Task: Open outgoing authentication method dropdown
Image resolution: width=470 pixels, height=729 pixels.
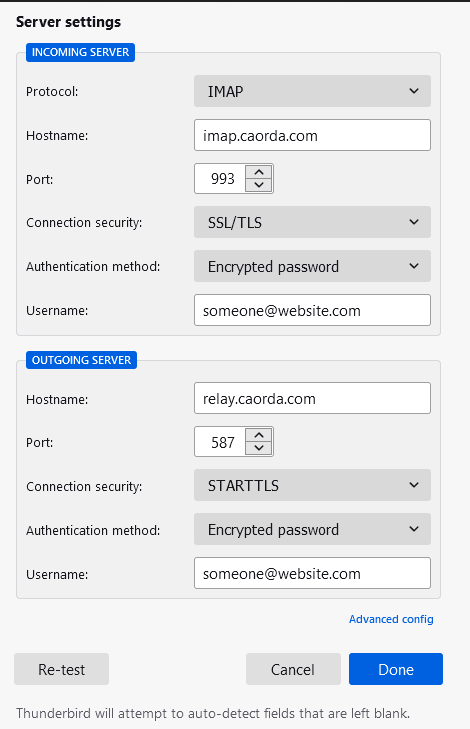Action: click(x=312, y=529)
